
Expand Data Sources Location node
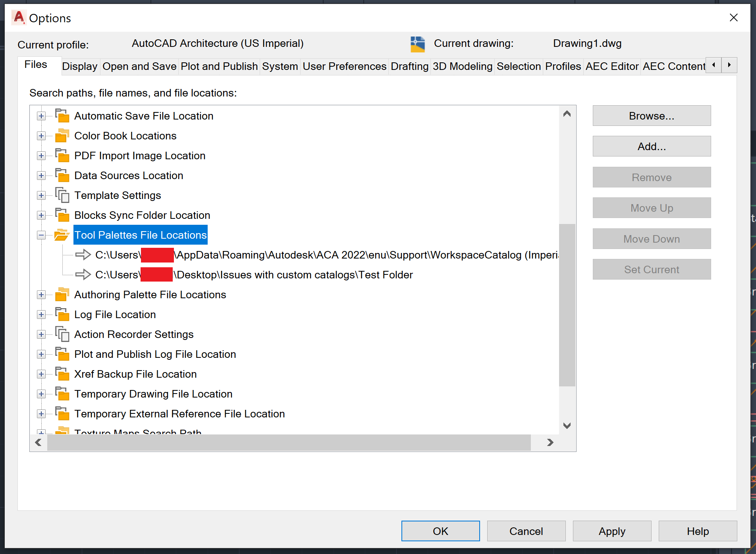tap(41, 176)
